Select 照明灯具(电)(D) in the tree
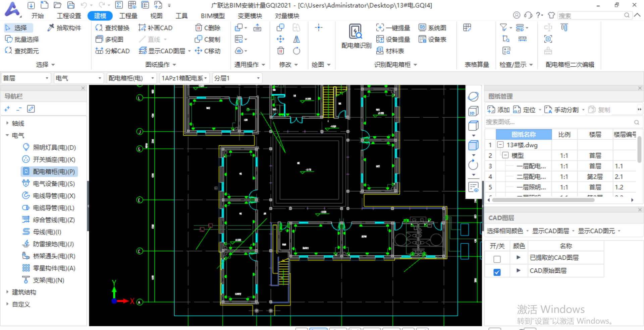The height and width of the screenshot is (330, 644). [x=49, y=147]
